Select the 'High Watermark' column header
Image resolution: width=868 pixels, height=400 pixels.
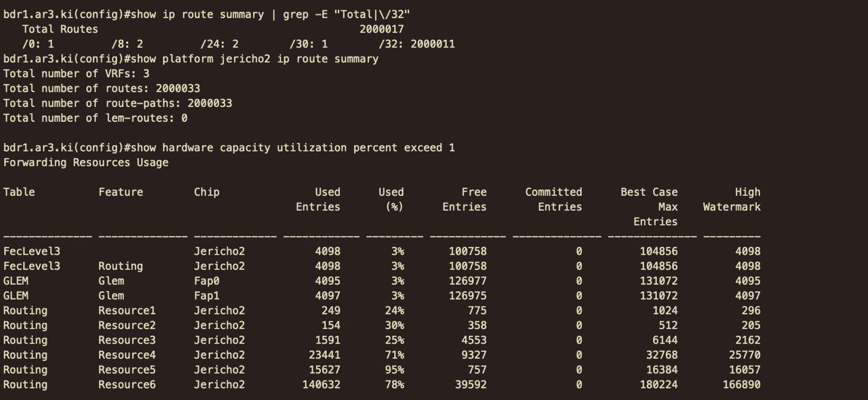tap(732, 199)
